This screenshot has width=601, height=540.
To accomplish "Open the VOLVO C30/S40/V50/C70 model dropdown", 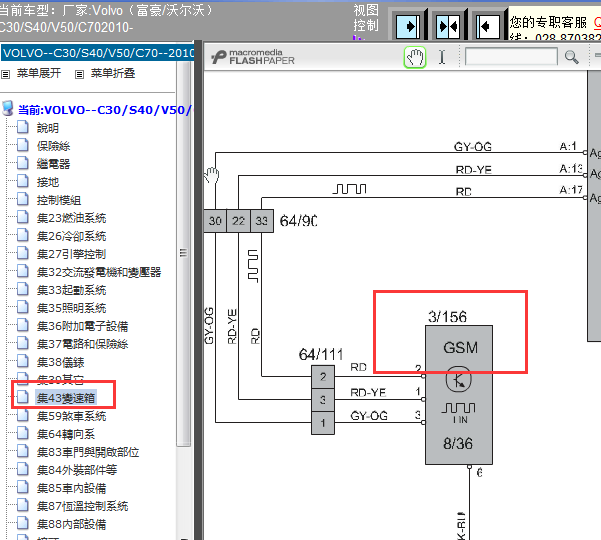I will [x=96, y=53].
